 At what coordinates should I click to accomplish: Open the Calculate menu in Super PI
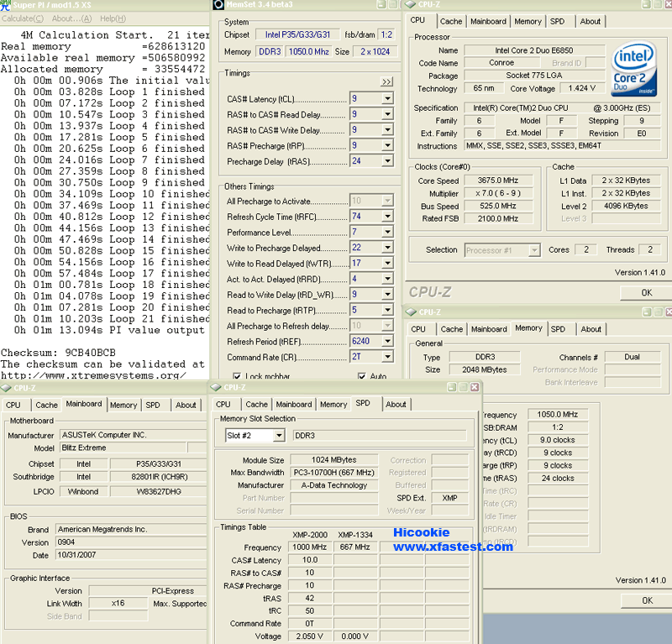23,18
